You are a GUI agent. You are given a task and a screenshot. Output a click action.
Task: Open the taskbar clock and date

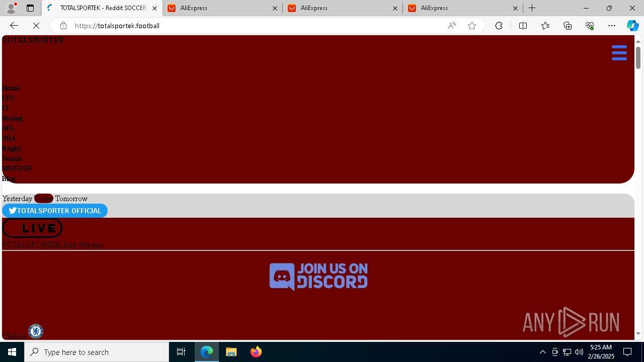(602, 352)
